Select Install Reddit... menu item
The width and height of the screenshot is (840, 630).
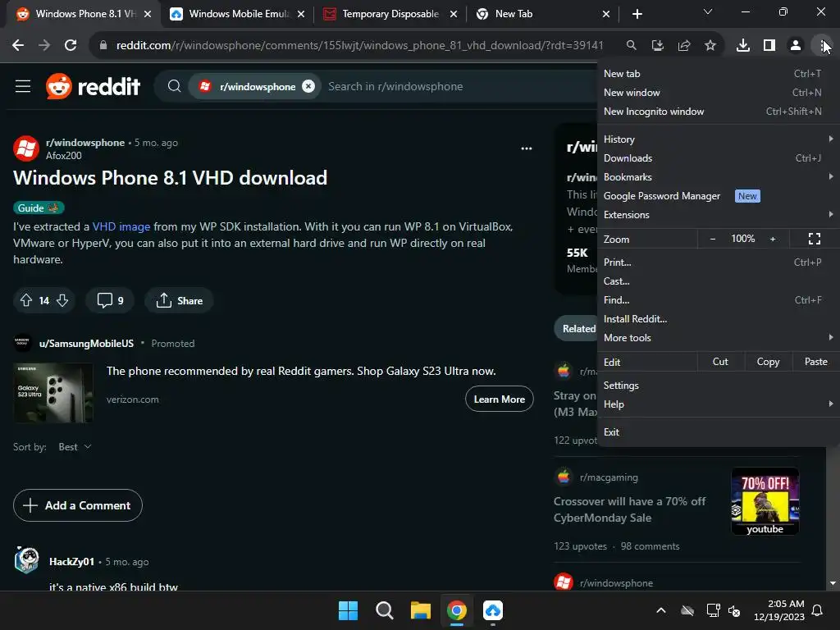[717, 319]
